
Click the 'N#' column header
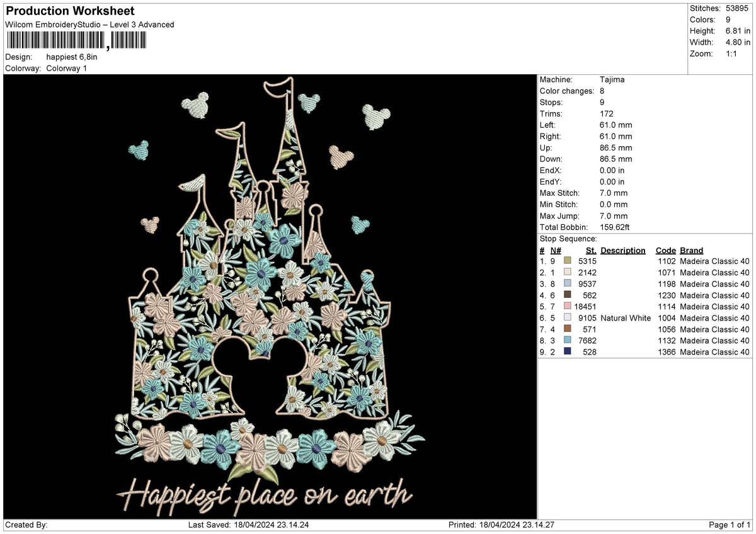(x=555, y=251)
